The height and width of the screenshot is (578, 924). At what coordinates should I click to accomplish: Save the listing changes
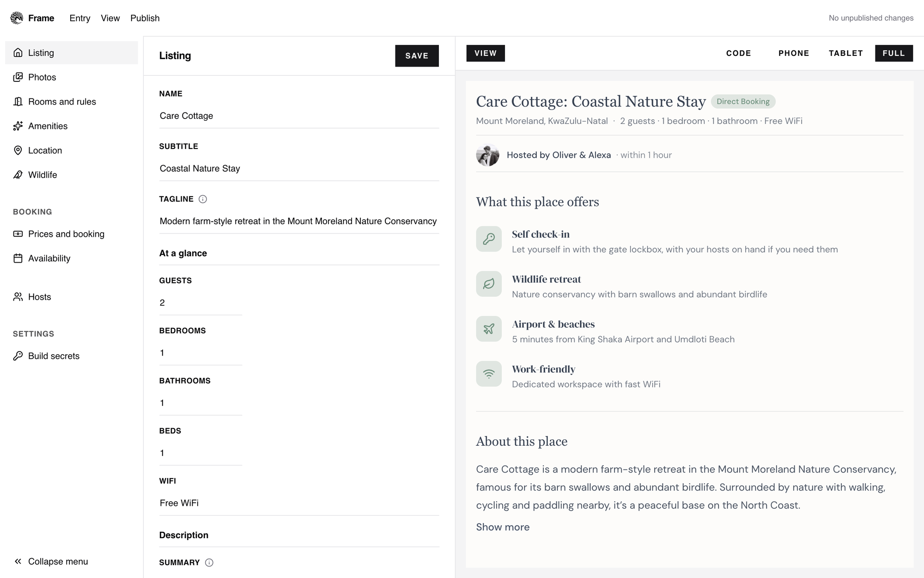417,56
